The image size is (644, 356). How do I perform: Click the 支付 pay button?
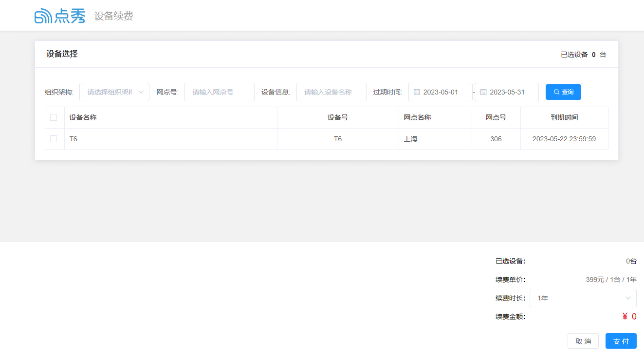pyautogui.click(x=621, y=341)
